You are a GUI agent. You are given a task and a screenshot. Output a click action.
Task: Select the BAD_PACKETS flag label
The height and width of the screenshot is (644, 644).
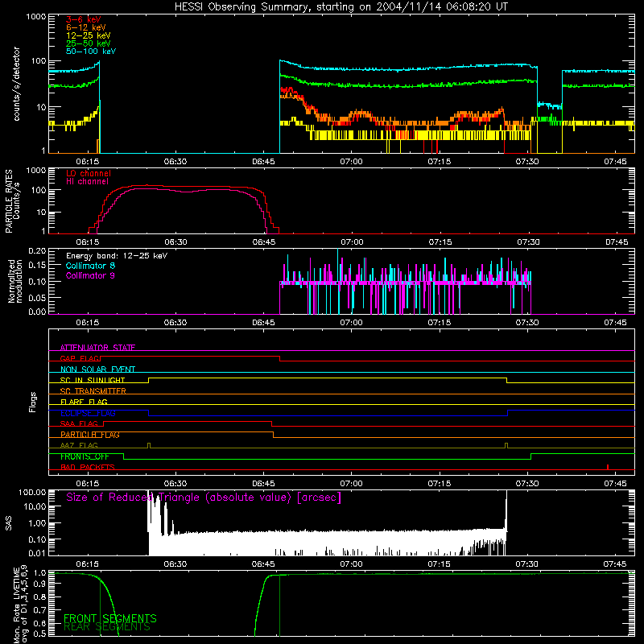pyautogui.click(x=88, y=467)
